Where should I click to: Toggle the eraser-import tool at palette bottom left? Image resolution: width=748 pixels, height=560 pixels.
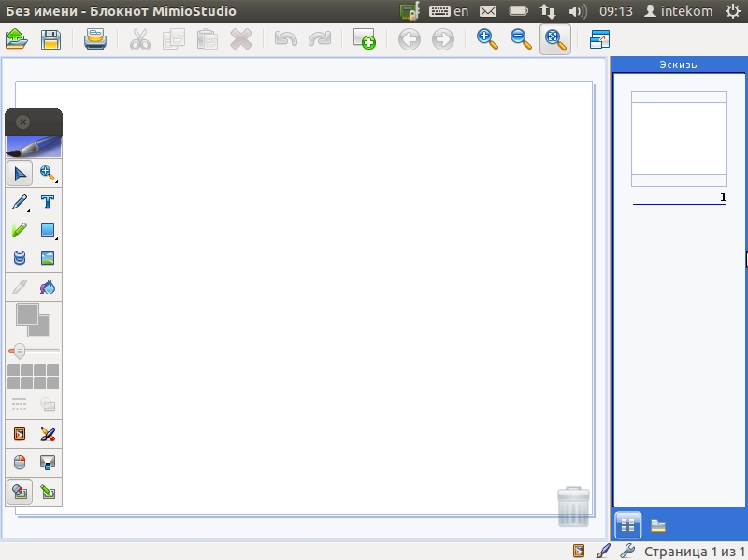[20, 492]
